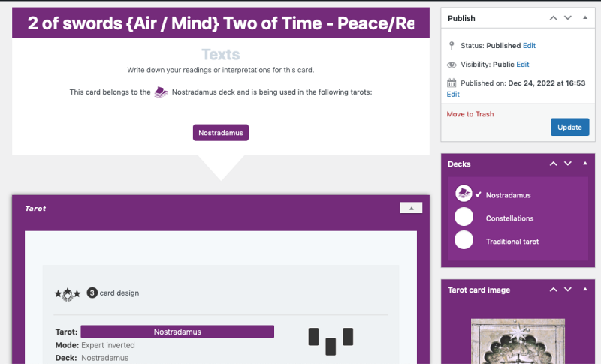Edit the published date
Image resolution: width=601 pixels, height=364 pixels.
(x=453, y=94)
